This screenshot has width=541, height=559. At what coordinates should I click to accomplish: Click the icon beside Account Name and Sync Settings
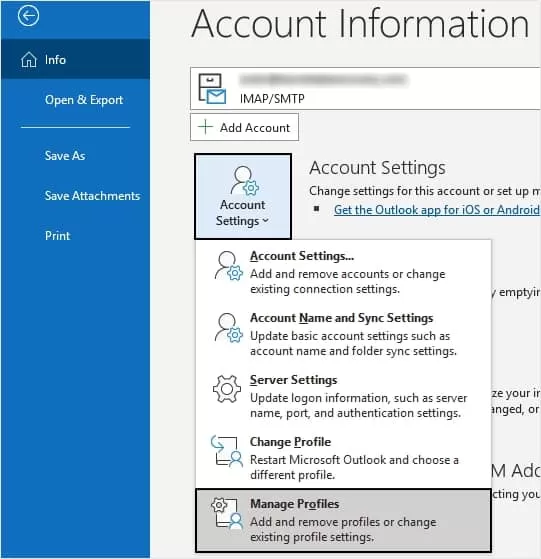pyautogui.click(x=228, y=328)
